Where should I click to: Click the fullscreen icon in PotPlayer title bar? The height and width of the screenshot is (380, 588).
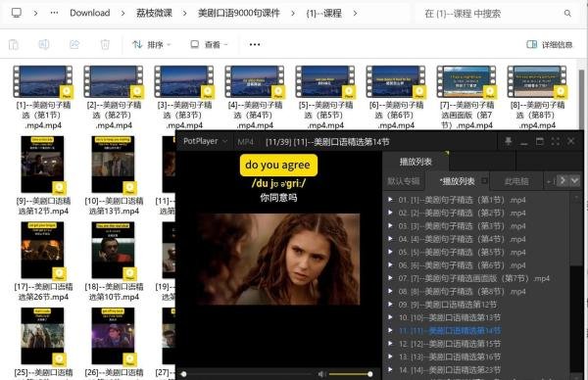[555, 141]
